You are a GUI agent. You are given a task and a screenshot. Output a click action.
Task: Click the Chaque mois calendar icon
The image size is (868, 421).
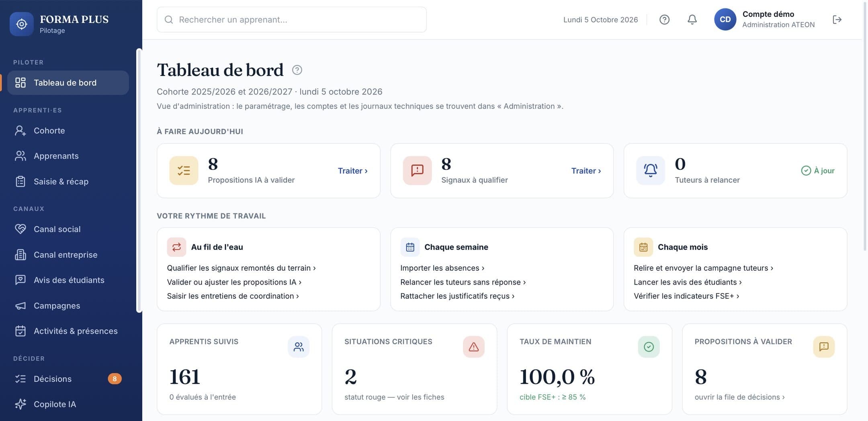643,247
